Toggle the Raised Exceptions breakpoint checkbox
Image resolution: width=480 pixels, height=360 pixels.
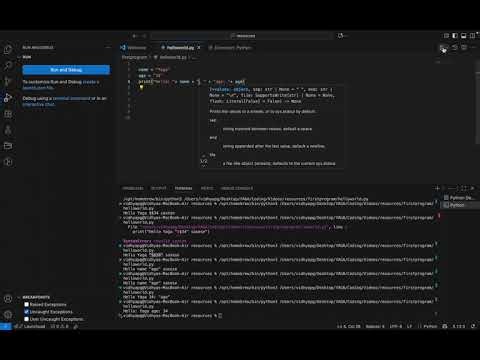click(x=27, y=304)
